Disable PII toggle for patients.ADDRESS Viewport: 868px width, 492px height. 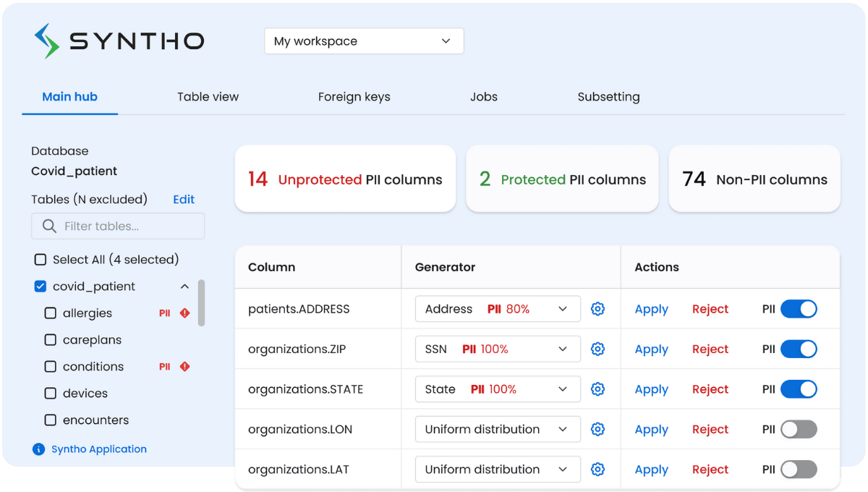[x=799, y=309]
